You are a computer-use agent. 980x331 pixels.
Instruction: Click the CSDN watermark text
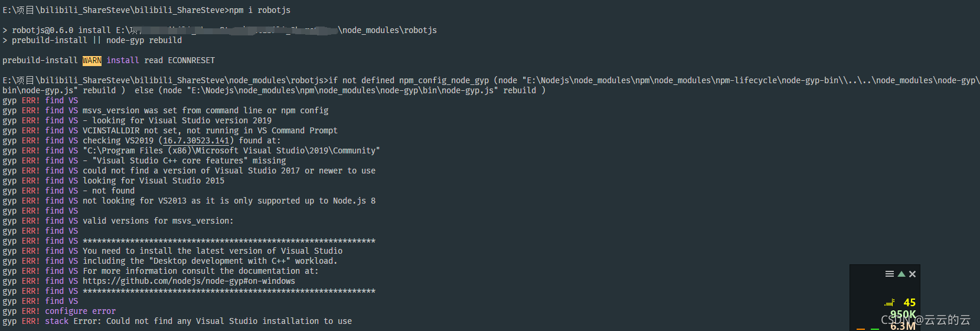926,320
